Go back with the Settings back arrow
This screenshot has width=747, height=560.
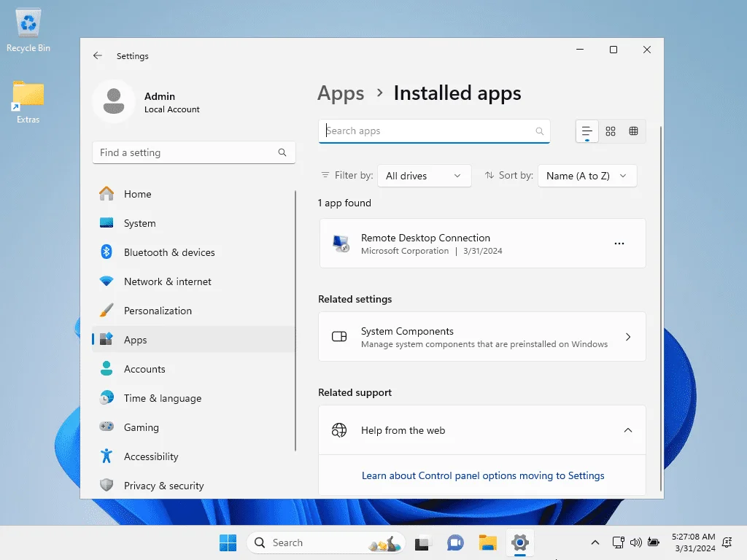98,55
